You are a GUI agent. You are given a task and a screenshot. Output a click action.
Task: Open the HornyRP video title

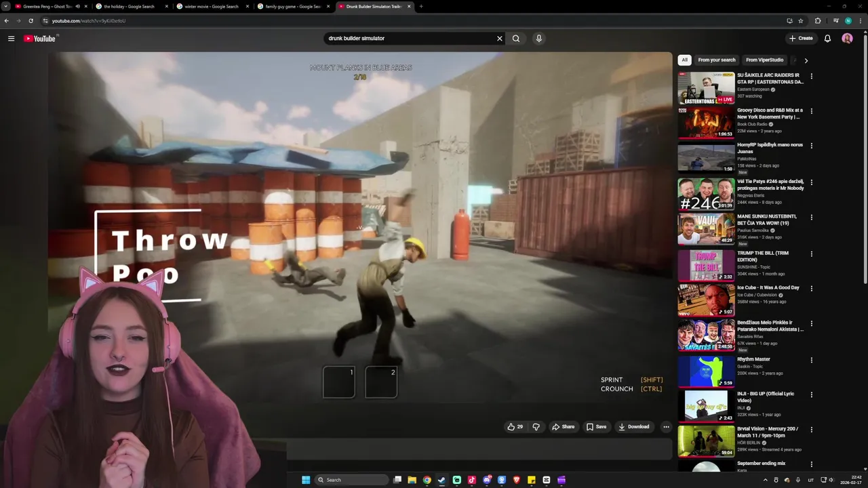point(770,148)
